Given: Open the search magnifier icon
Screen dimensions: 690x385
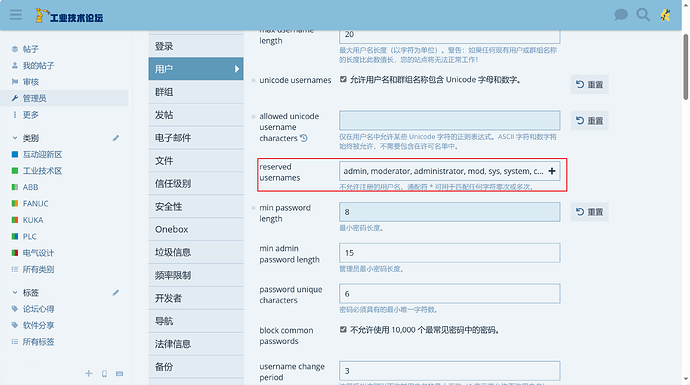Looking at the screenshot, I should [x=643, y=15].
